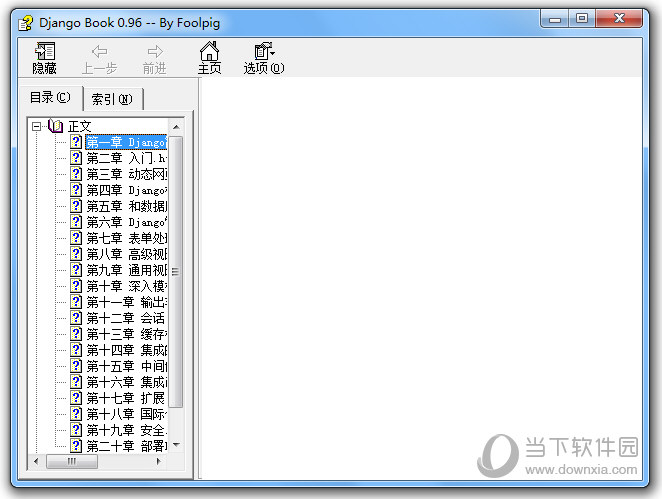Click topic icon of 第十一章 输出
The width and height of the screenshot is (662, 499).
tap(76, 302)
